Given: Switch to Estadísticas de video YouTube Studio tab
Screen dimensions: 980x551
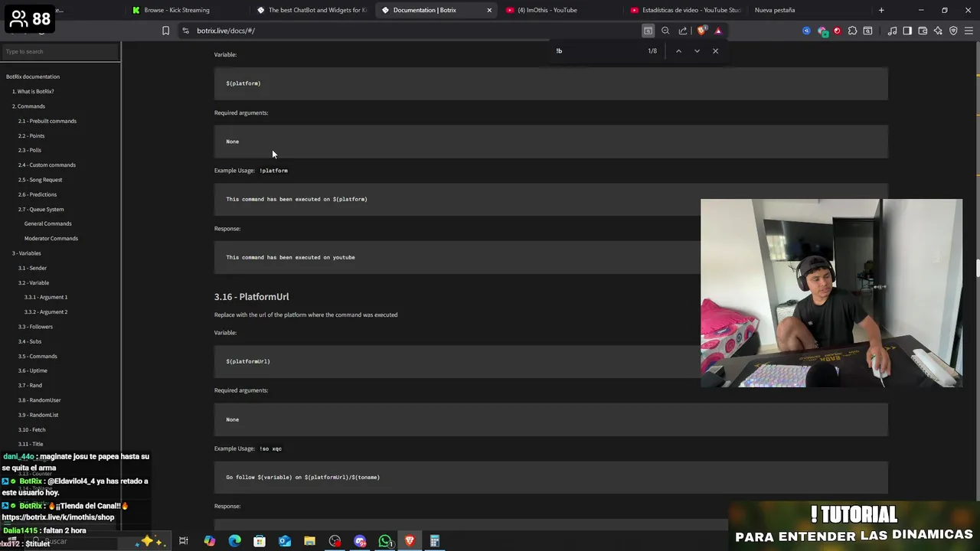Looking at the screenshot, I should coord(685,10).
